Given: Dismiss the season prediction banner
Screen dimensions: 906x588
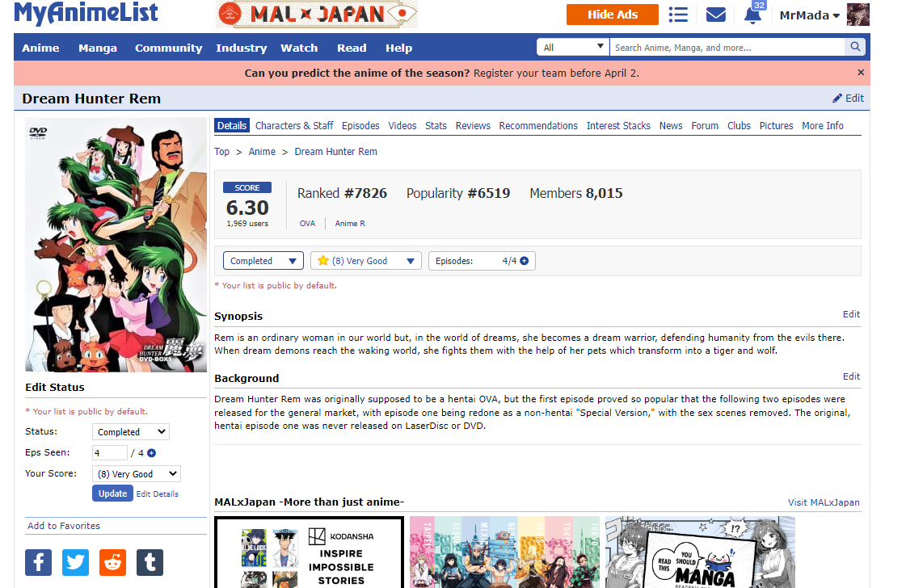Looking at the screenshot, I should point(861,72).
